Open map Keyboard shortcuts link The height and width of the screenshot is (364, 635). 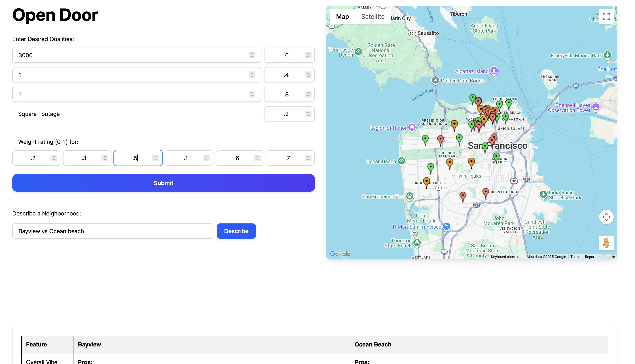pyautogui.click(x=506, y=257)
